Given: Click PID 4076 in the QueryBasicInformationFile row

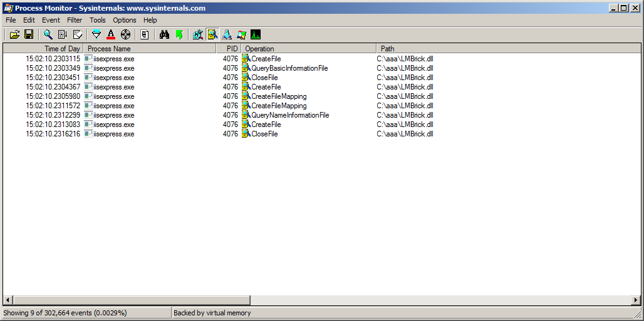Looking at the screenshot, I should pyautogui.click(x=231, y=68).
